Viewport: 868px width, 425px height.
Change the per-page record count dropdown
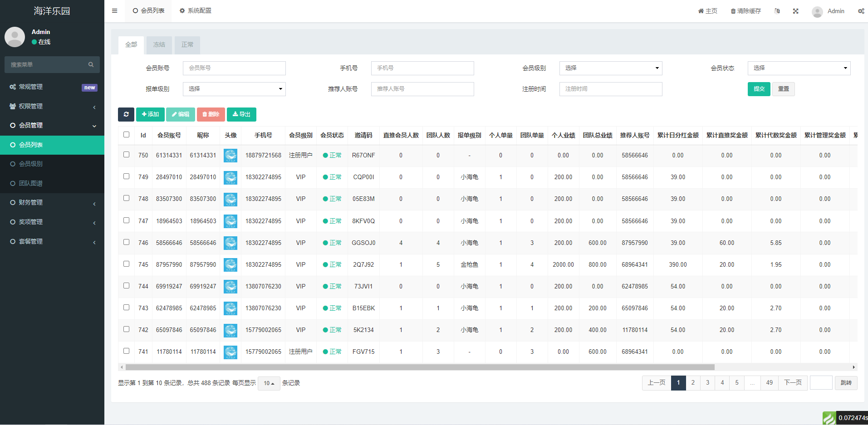click(x=269, y=383)
